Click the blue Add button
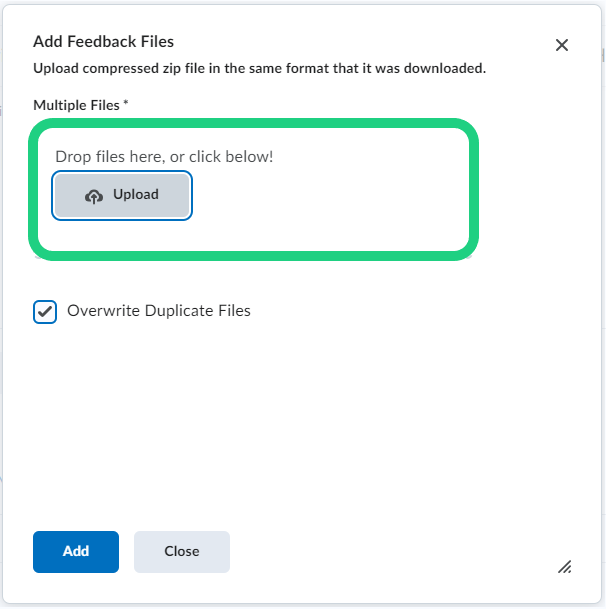The image size is (606, 609). point(76,552)
